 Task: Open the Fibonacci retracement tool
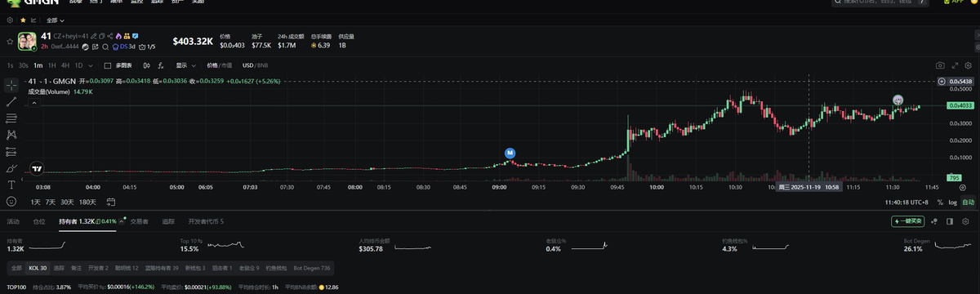click(11, 118)
